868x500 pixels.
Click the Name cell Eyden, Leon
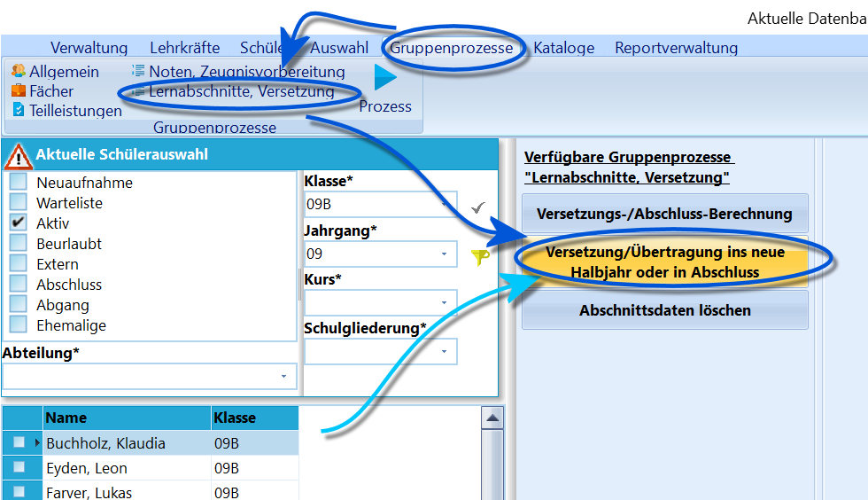click(x=127, y=468)
